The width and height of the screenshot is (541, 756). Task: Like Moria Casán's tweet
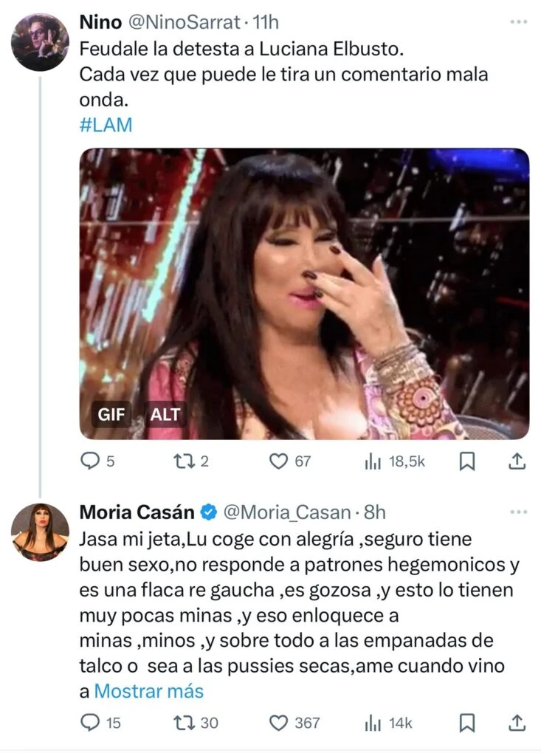[278, 723]
